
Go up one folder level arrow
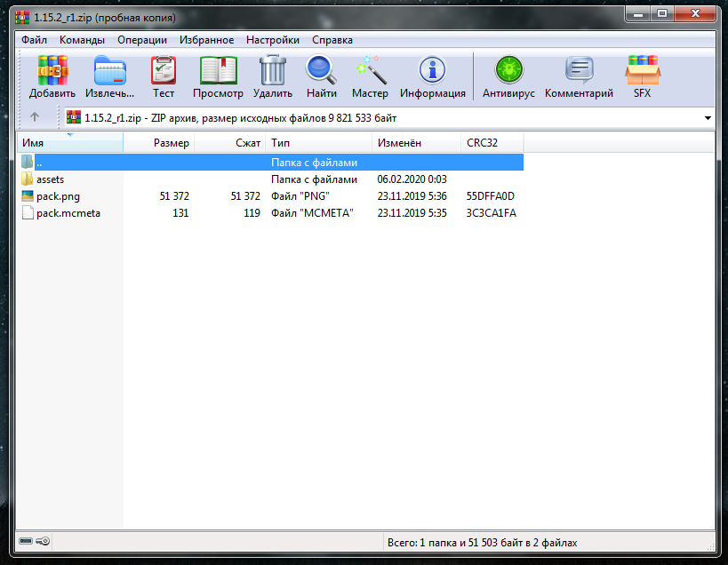(35, 117)
